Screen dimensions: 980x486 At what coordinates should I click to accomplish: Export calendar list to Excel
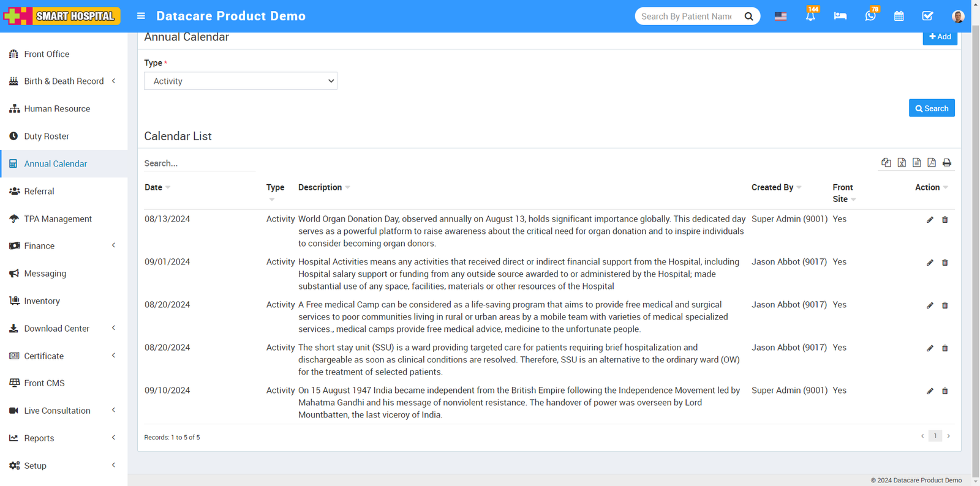pos(902,163)
